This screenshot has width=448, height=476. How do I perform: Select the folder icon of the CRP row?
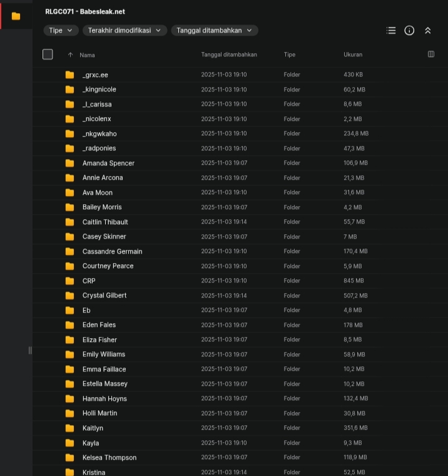pyautogui.click(x=69, y=281)
